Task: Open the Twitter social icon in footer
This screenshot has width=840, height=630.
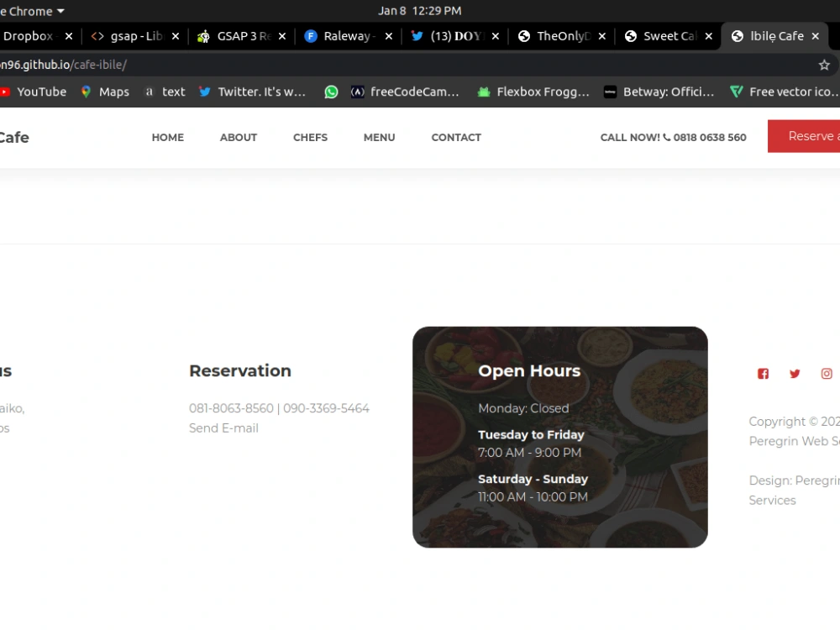Action: pyautogui.click(x=795, y=374)
